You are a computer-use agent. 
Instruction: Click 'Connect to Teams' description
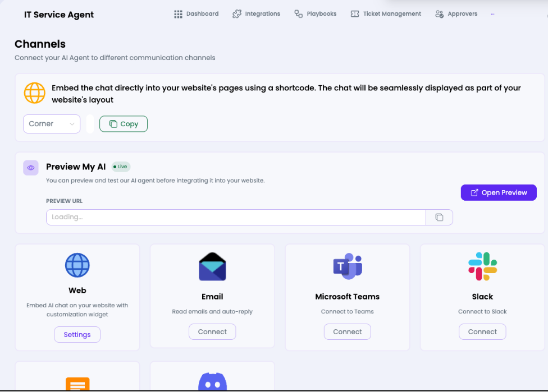tap(348, 311)
